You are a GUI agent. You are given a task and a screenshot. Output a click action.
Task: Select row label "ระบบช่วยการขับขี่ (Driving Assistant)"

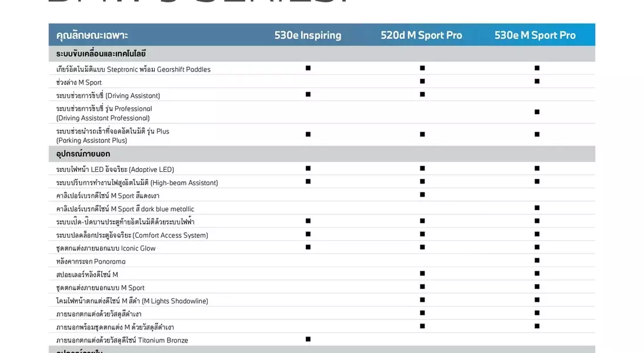coord(108,96)
